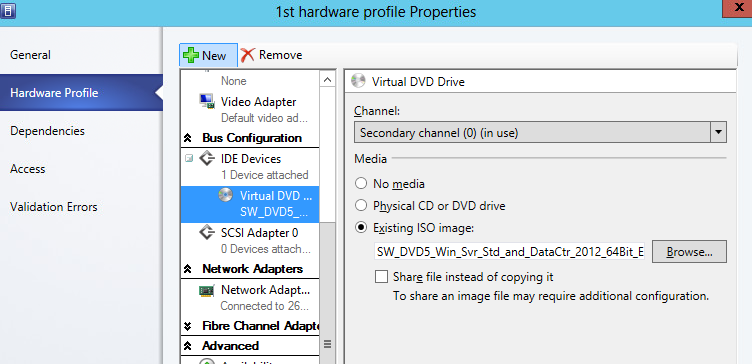
Task: Select Existing ISO image radio button
Action: coord(361,228)
